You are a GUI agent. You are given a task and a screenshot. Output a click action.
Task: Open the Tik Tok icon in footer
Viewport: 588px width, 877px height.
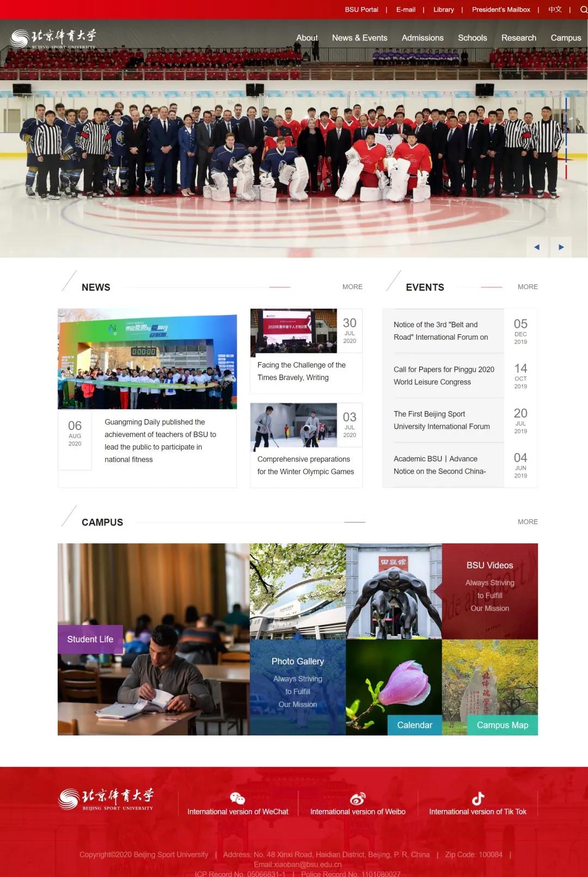tap(477, 798)
